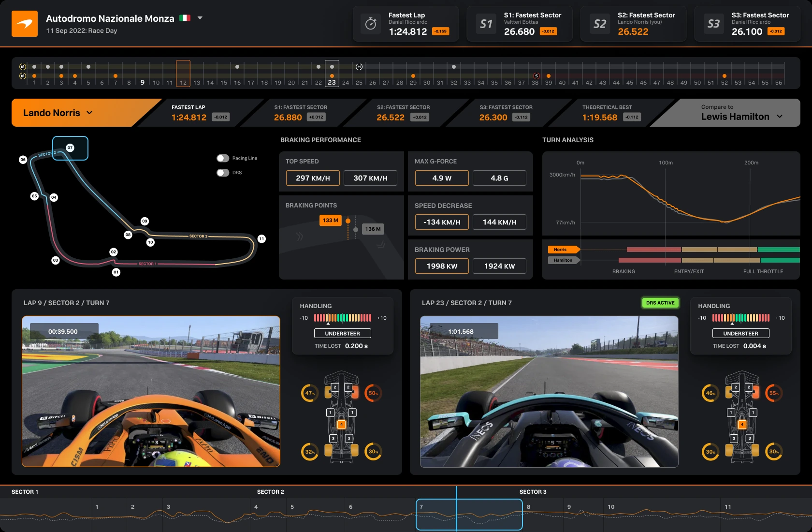
Task: Click the orange McLaren logo
Action: [x=25, y=24]
